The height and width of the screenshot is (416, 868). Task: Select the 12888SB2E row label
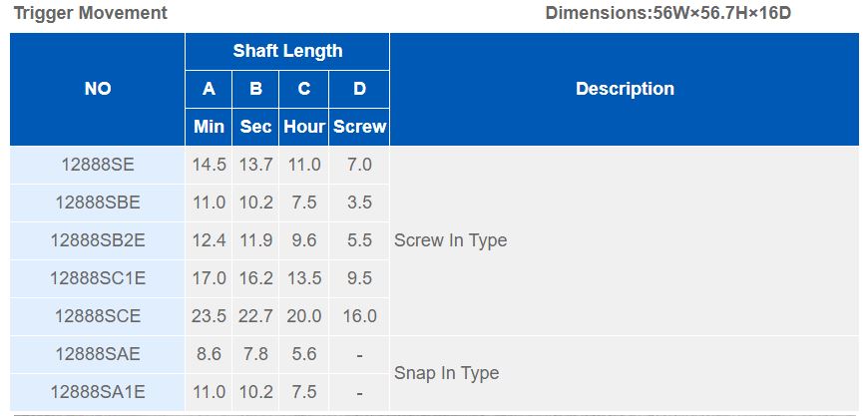coord(98,240)
